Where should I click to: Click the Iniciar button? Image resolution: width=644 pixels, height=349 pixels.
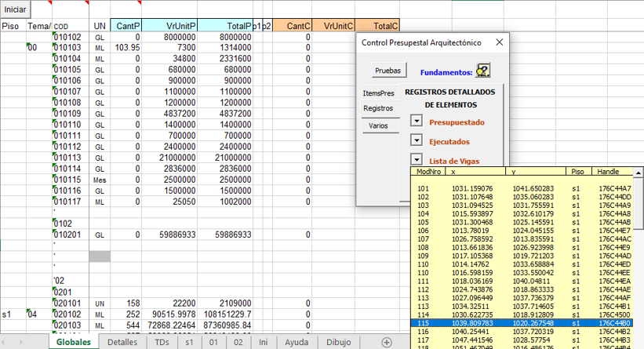click(x=15, y=9)
